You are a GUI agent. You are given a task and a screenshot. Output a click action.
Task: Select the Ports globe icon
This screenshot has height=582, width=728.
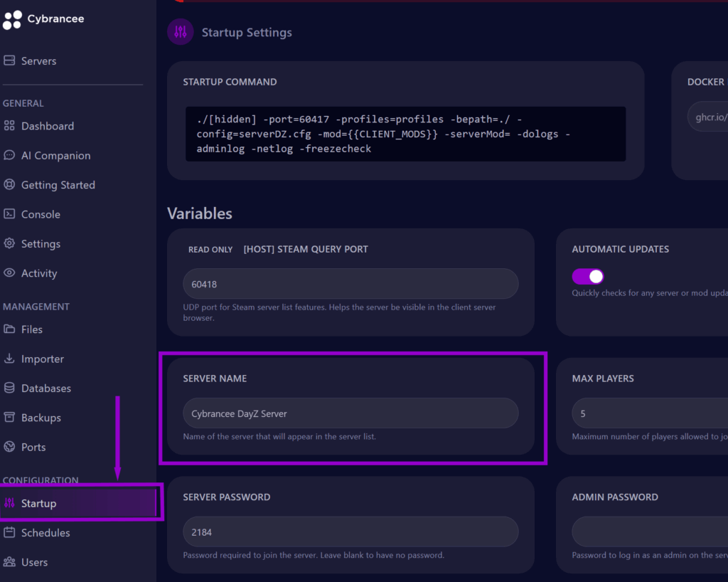[10, 447]
